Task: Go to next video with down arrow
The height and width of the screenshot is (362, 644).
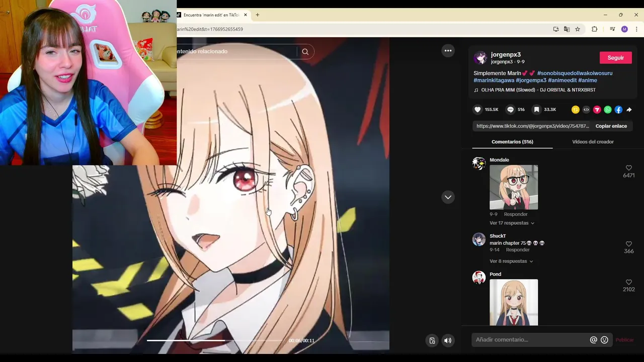Action: pyautogui.click(x=448, y=197)
